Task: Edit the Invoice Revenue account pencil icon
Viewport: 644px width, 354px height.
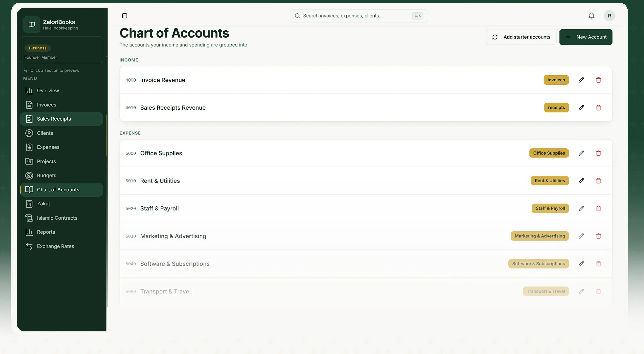Action: click(581, 80)
